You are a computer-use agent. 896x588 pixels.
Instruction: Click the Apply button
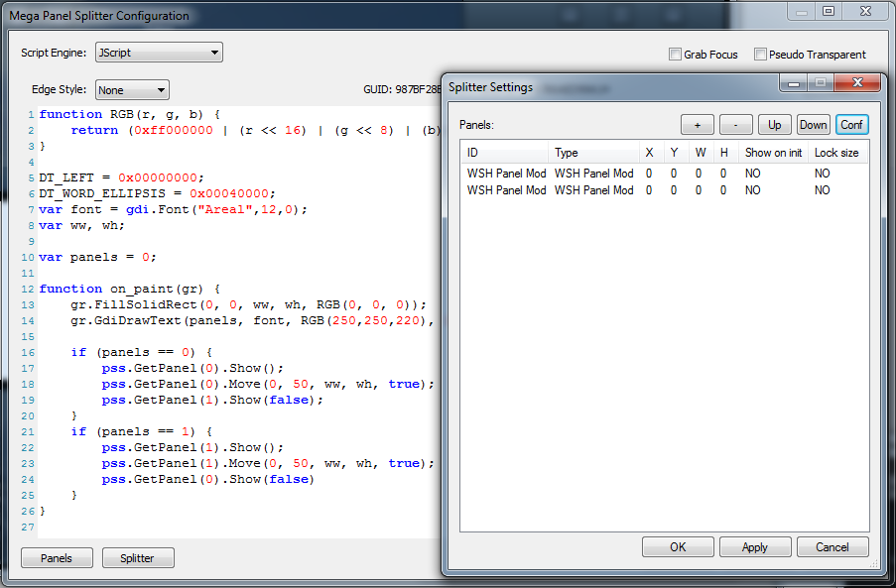755,547
